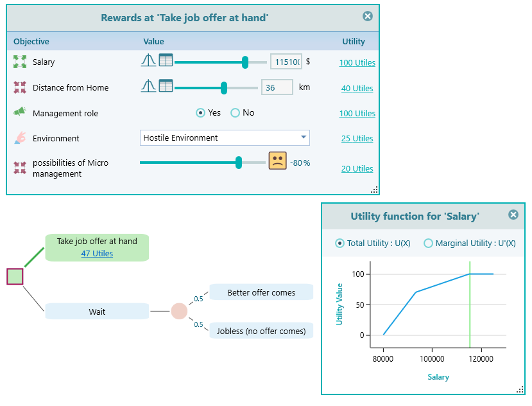Open the 100 Utiles link for Salary
Screen dimensions: 532x406
[x=357, y=62]
